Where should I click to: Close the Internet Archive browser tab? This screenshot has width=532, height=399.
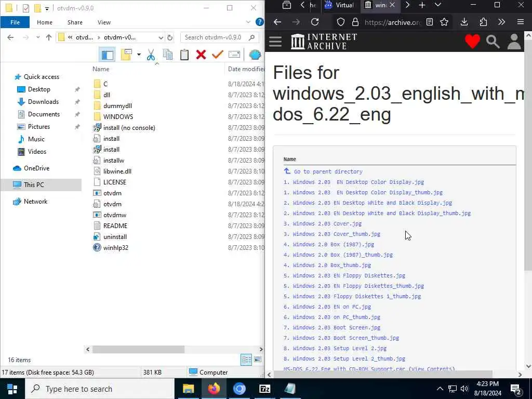tap(392, 5)
